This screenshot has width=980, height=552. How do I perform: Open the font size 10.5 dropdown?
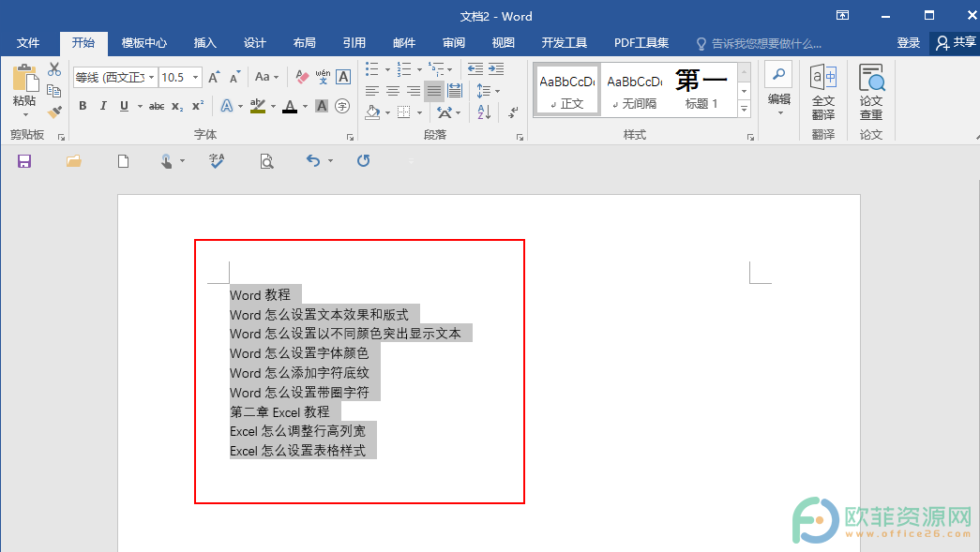tap(196, 78)
